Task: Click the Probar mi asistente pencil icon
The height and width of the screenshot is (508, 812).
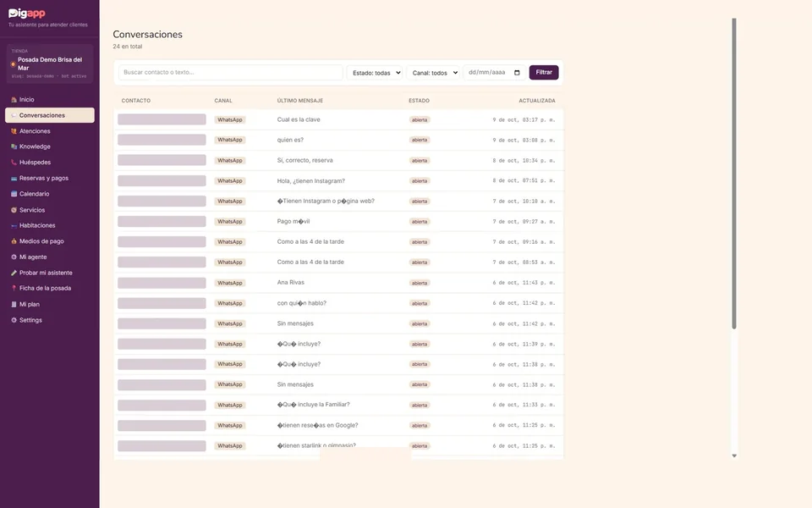Action: tap(14, 273)
